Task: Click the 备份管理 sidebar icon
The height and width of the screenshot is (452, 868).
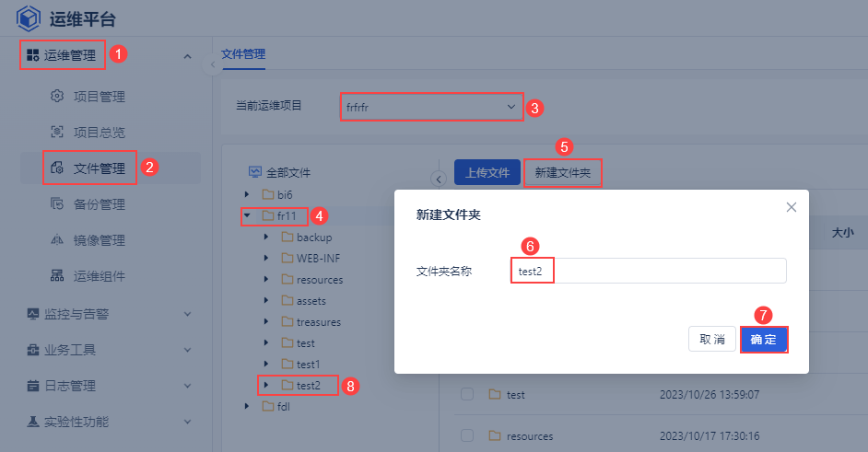Action: [56, 204]
